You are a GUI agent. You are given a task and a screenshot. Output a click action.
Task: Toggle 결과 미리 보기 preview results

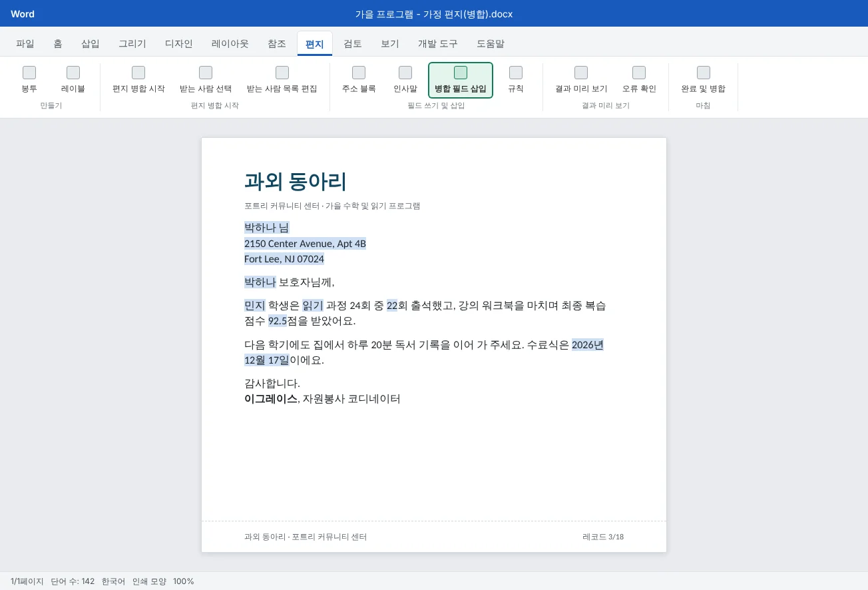pos(581,81)
